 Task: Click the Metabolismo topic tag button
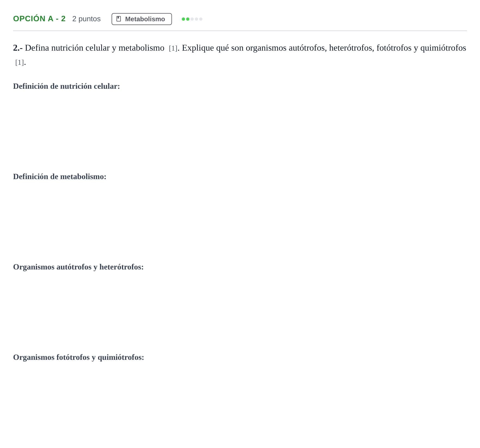141,19
